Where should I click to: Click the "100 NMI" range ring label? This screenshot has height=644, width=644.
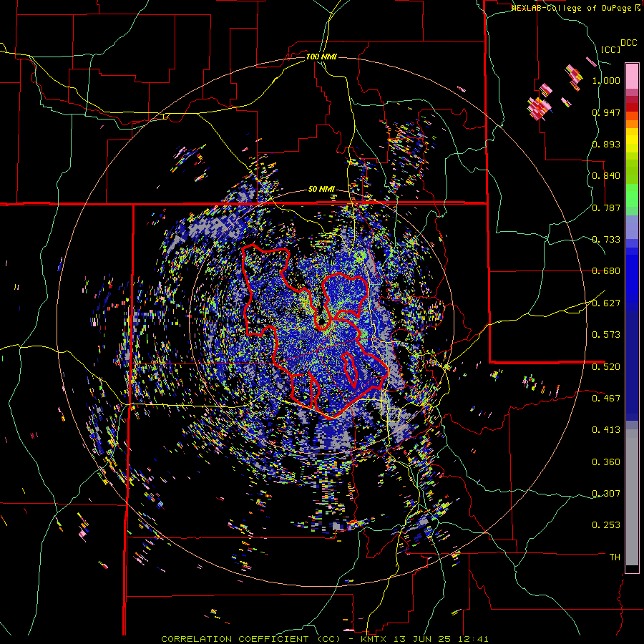[321, 57]
